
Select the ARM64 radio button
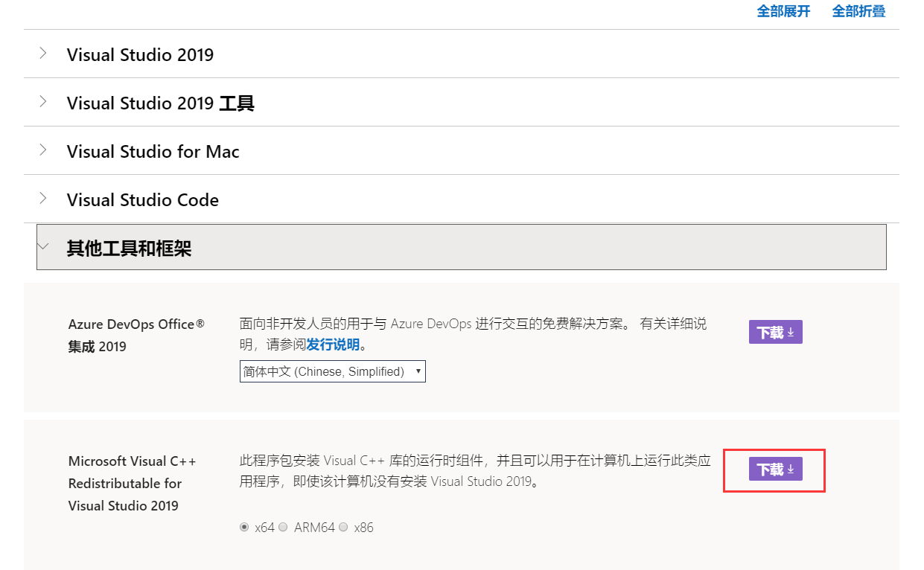point(283,528)
